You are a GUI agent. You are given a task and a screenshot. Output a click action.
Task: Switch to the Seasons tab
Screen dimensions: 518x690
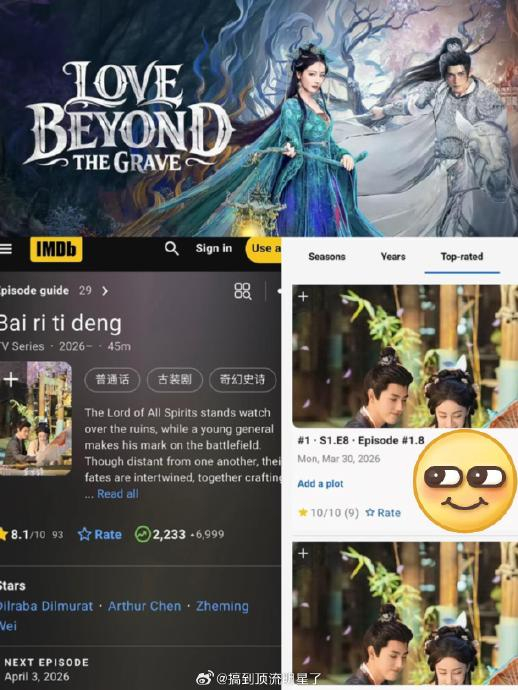(327, 257)
